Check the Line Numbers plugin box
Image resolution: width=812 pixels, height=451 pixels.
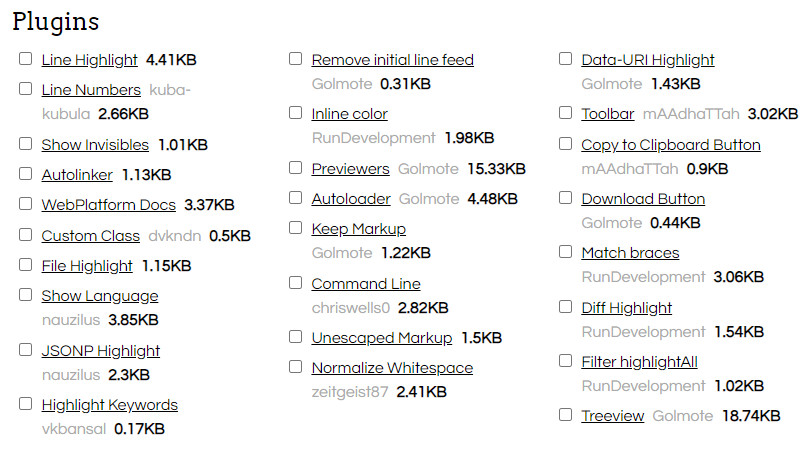[26, 89]
